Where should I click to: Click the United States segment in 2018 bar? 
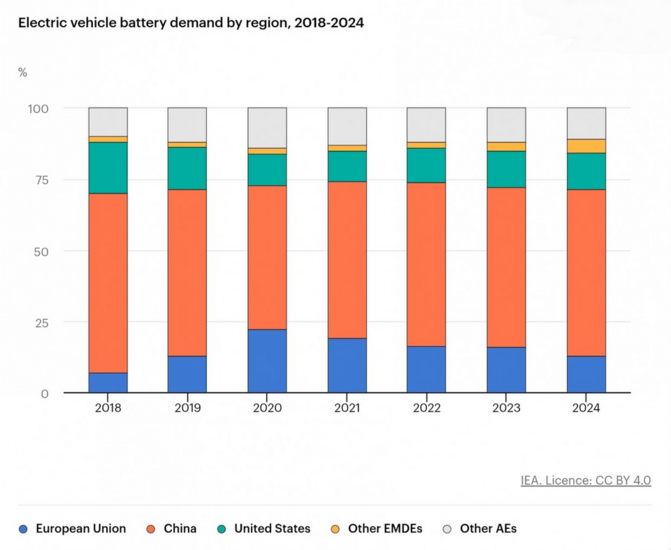[x=108, y=167]
